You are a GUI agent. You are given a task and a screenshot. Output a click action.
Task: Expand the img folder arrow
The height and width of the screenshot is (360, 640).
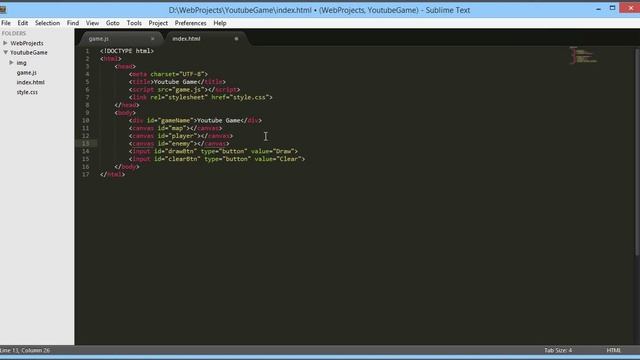click(11, 62)
